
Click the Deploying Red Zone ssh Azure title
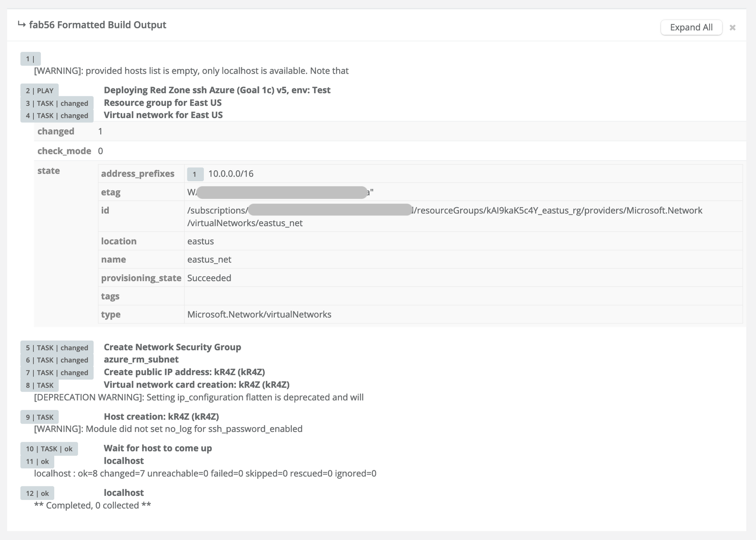217,90
